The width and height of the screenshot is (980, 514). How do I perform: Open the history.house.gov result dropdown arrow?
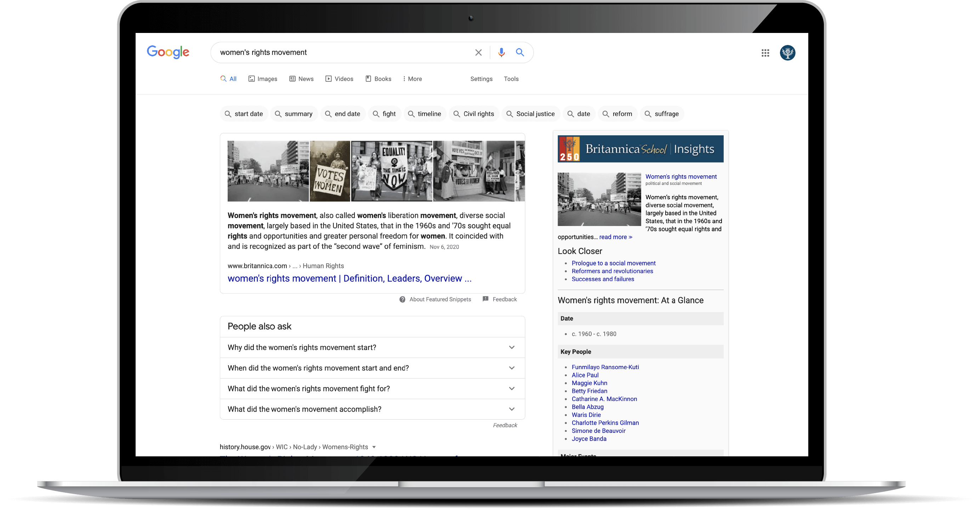[x=374, y=447]
